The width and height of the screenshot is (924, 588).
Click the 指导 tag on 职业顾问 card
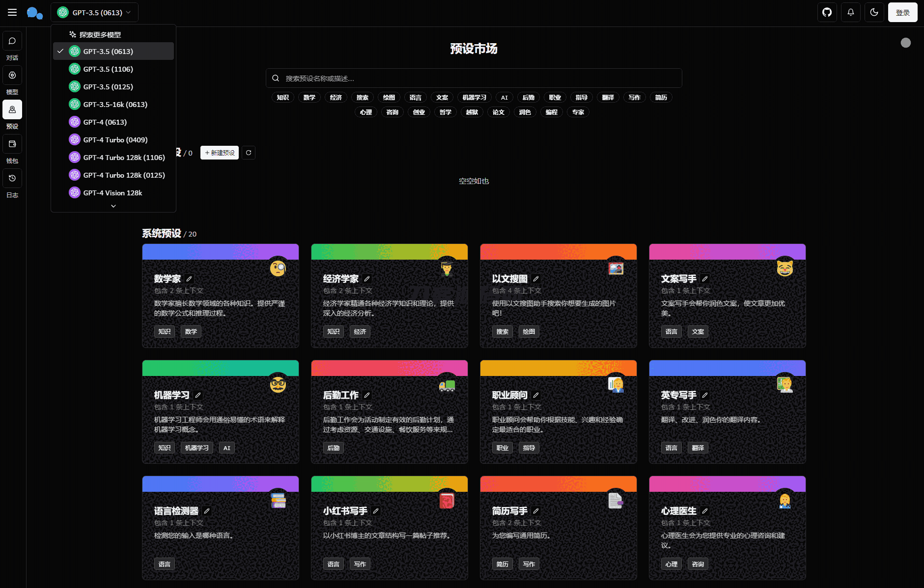529,448
